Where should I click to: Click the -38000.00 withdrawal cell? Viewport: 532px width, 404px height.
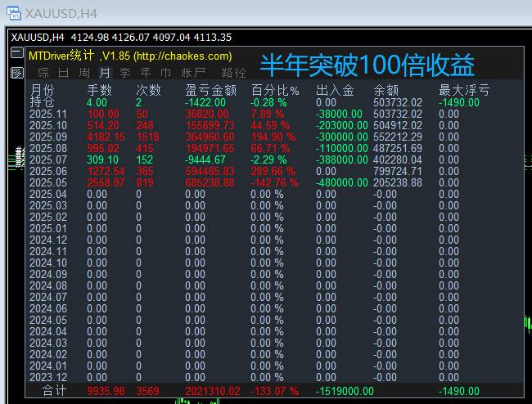339,114
